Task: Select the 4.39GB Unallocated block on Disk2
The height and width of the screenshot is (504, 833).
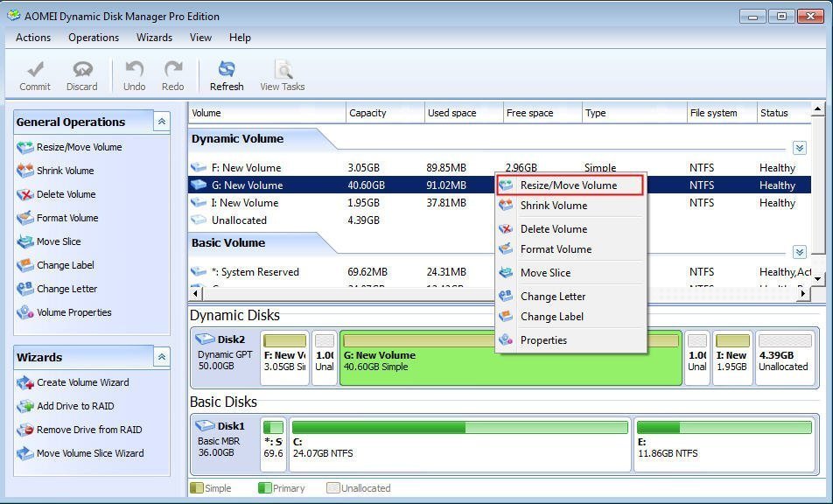Action: point(785,358)
